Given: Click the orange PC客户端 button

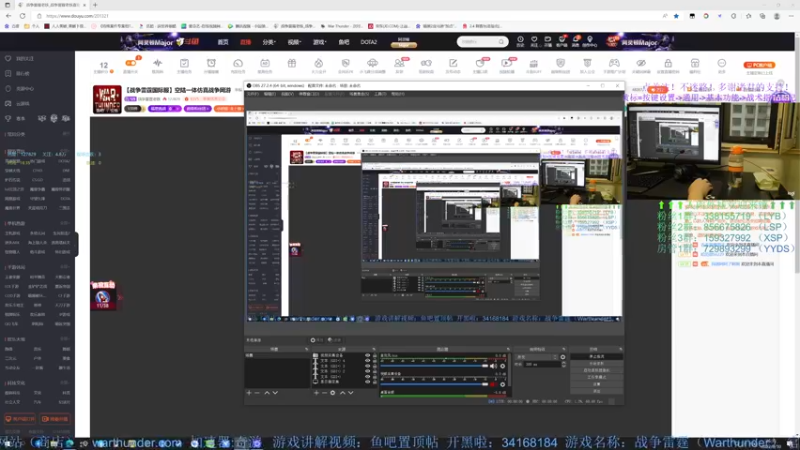Looking at the screenshot, I should (x=759, y=65).
